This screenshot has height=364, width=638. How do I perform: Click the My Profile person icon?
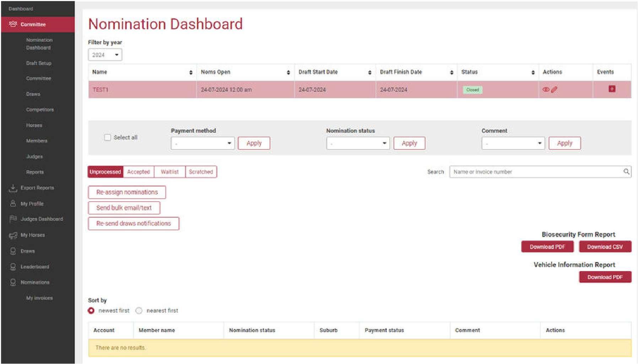tap(13, 204)
